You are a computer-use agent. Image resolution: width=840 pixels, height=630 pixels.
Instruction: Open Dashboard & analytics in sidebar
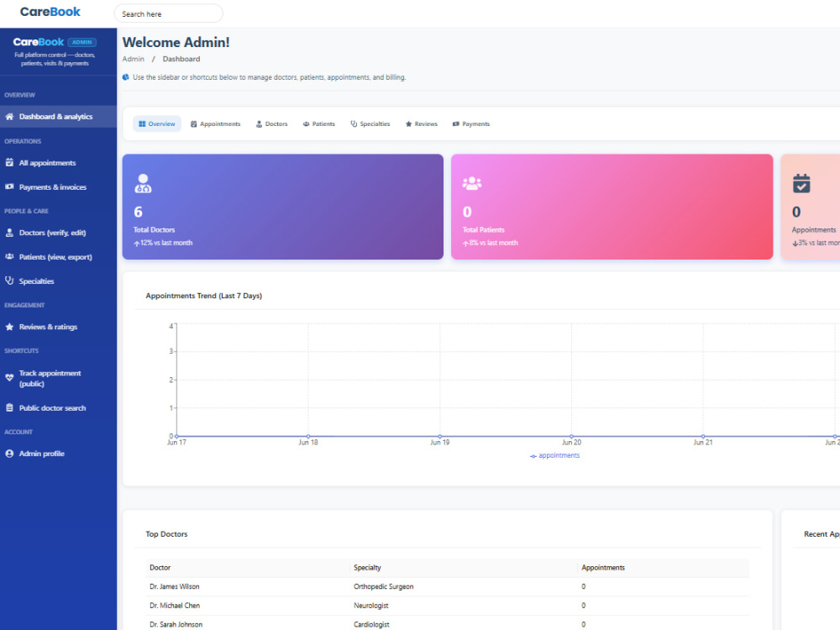point(59,116)
